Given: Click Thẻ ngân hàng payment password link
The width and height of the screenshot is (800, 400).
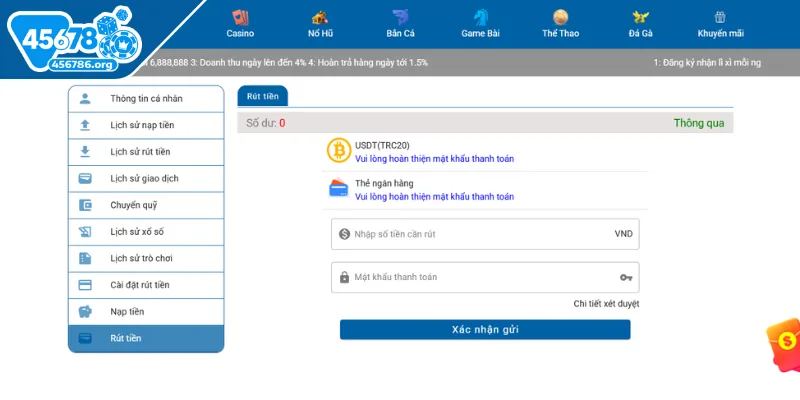Looking at the screenshot, I should pyautogui.click(x=434, y=197).
